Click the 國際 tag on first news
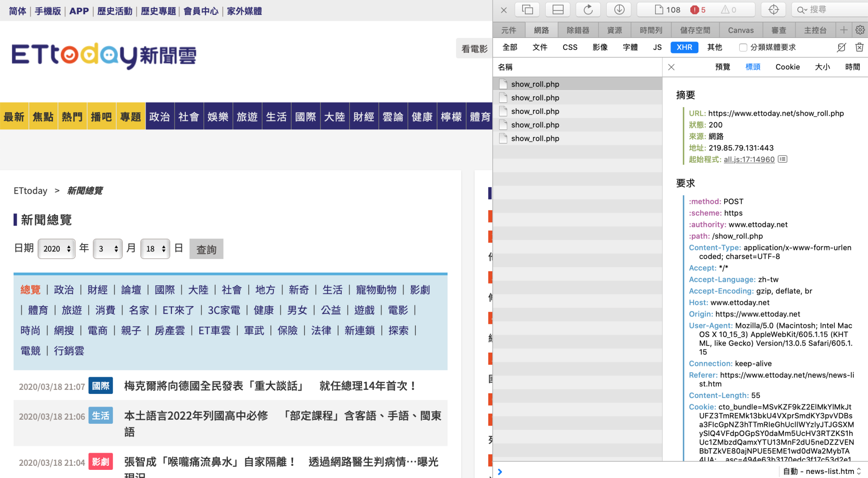This screenshot has height=478, width=868. [100, 386]
